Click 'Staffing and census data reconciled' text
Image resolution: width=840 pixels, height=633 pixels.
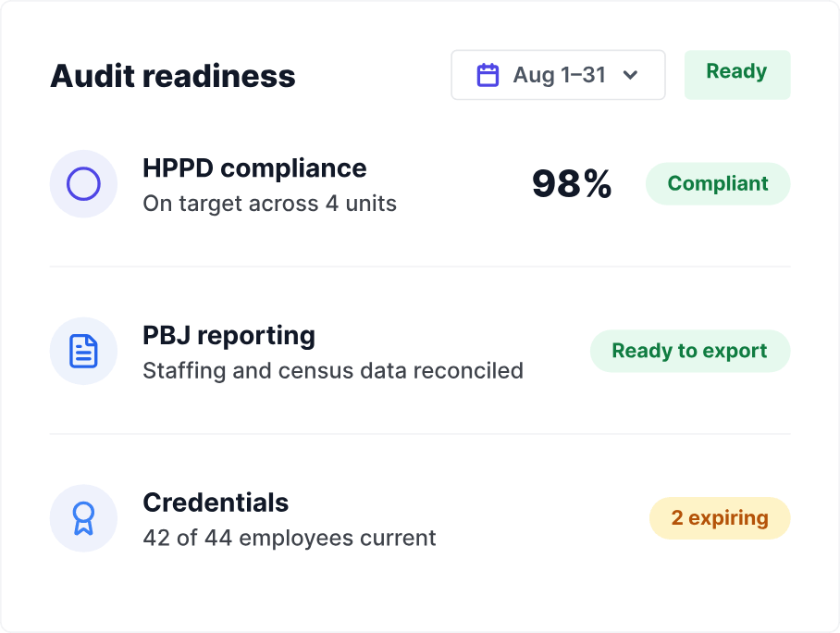pos(333,371)
